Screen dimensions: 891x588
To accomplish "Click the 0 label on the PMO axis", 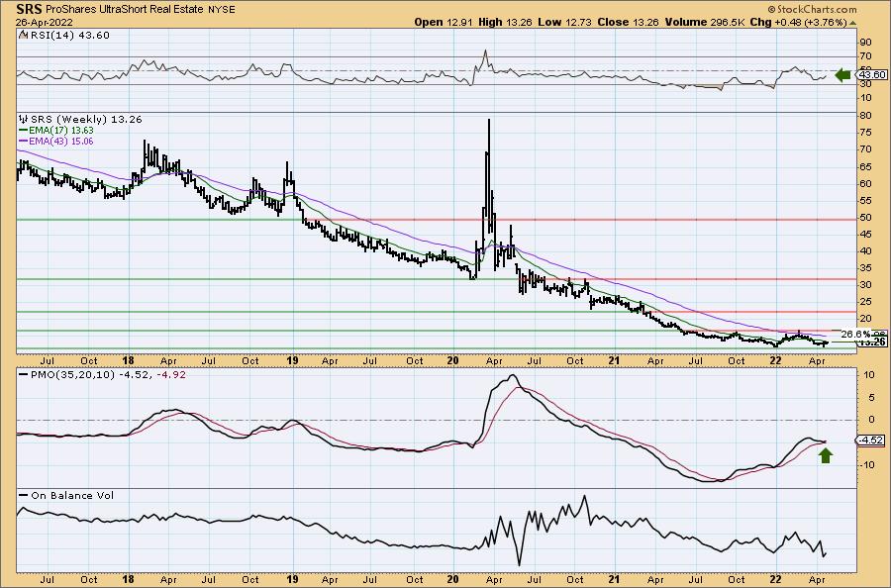I will click(871, 420).
